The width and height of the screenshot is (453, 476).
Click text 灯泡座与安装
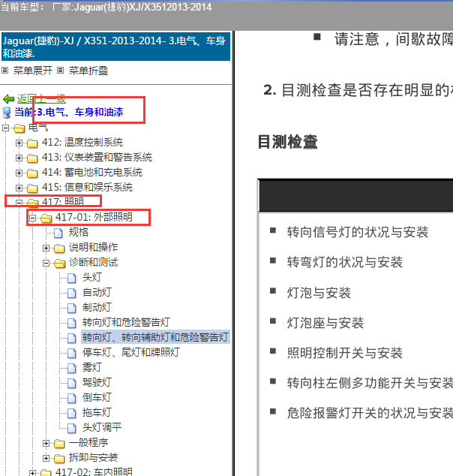pyautogui.click(x=325, y=323)
